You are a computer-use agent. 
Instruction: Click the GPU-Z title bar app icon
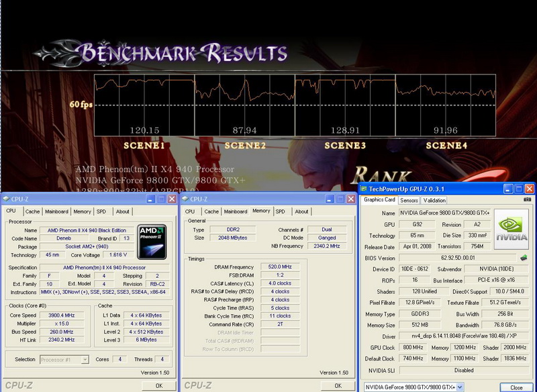364,189
